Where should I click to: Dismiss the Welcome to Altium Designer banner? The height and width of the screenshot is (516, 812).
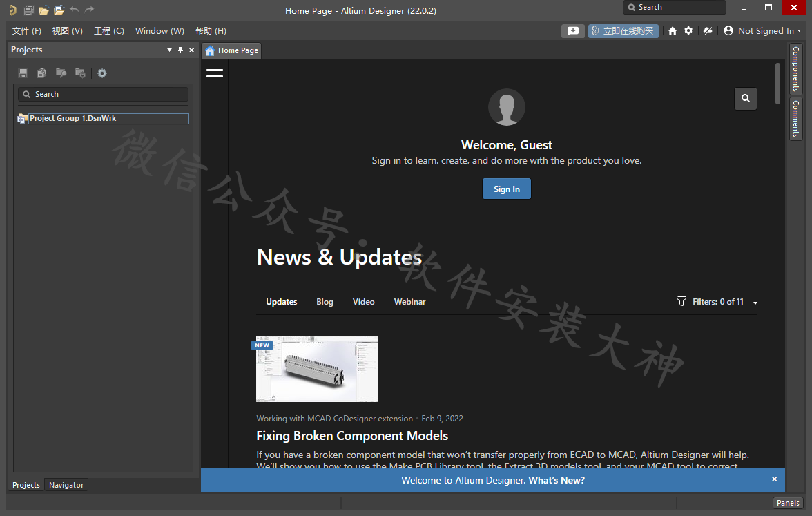coord(774,479)
